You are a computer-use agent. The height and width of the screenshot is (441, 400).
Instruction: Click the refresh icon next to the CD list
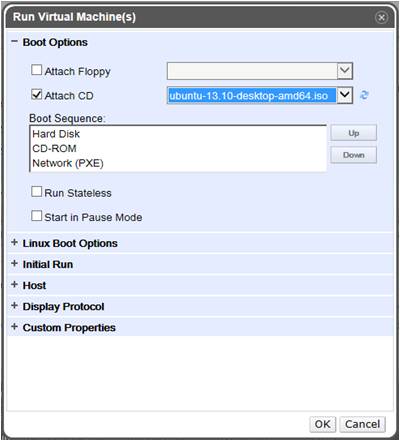364,95
